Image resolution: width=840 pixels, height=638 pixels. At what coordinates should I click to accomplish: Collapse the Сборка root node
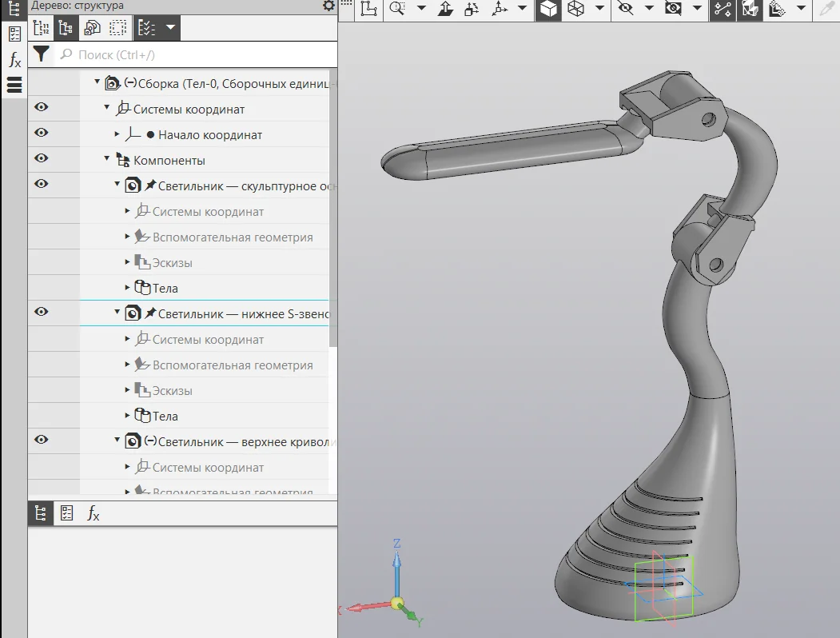coord(97,82)
